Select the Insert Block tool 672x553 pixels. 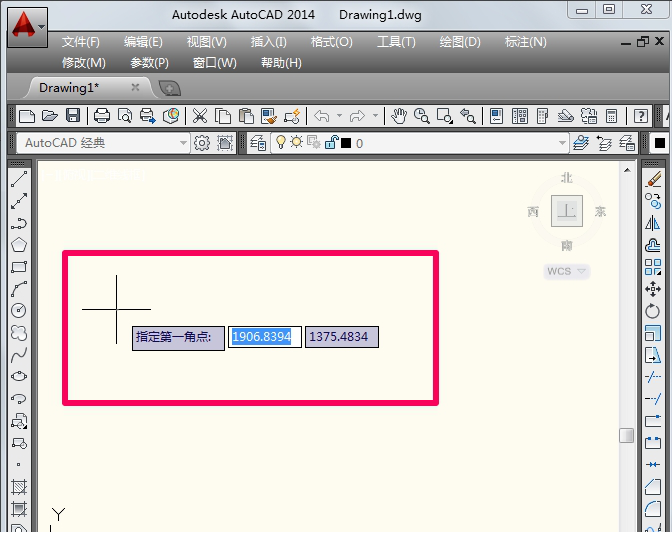coord(19,421)
